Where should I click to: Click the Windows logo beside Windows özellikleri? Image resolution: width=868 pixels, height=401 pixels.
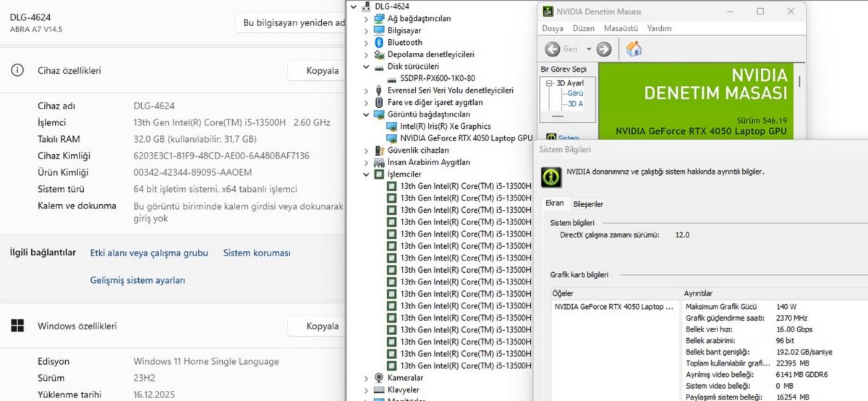tap(17, 326)
